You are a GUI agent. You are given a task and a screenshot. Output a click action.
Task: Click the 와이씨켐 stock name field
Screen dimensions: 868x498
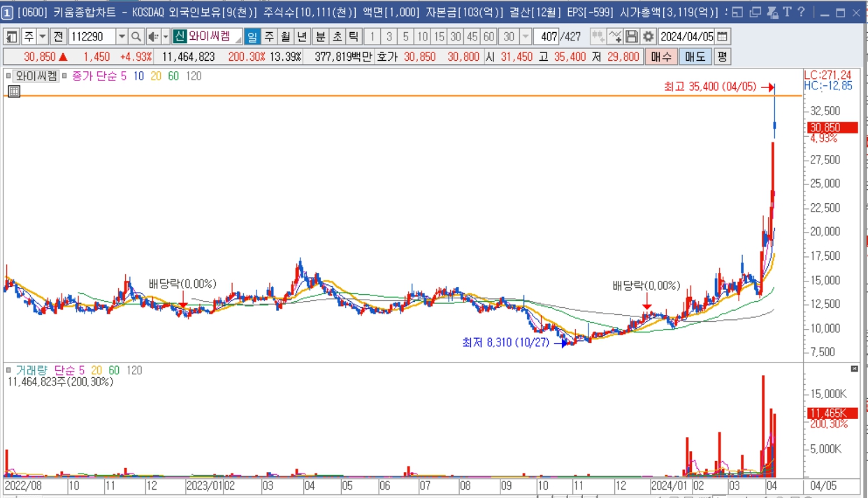coord(215,37)
